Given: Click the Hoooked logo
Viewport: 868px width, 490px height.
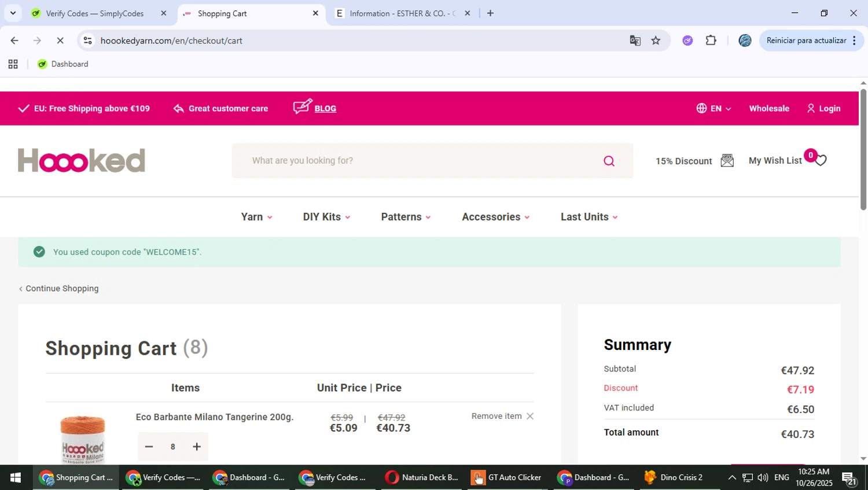Looking at the screenshot, I should [x=82, y=160].
